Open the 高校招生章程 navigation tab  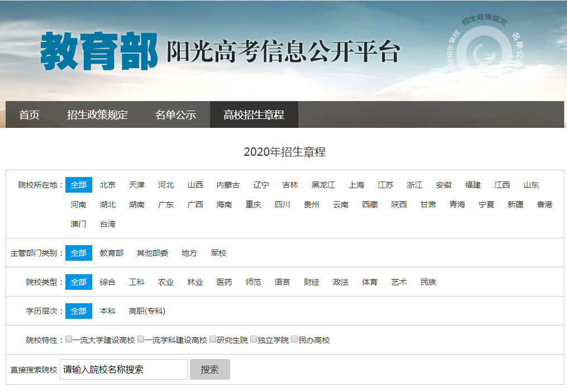pyautogui.click(x=254, y=114)
